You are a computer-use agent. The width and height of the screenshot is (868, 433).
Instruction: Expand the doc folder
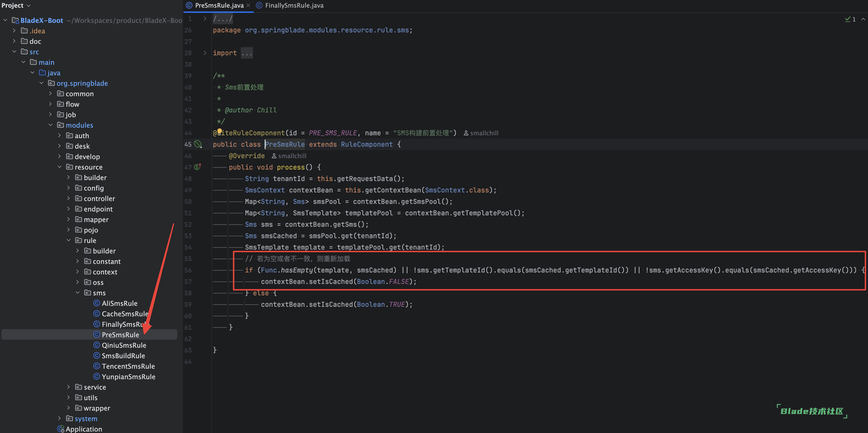tap(14, 41)
